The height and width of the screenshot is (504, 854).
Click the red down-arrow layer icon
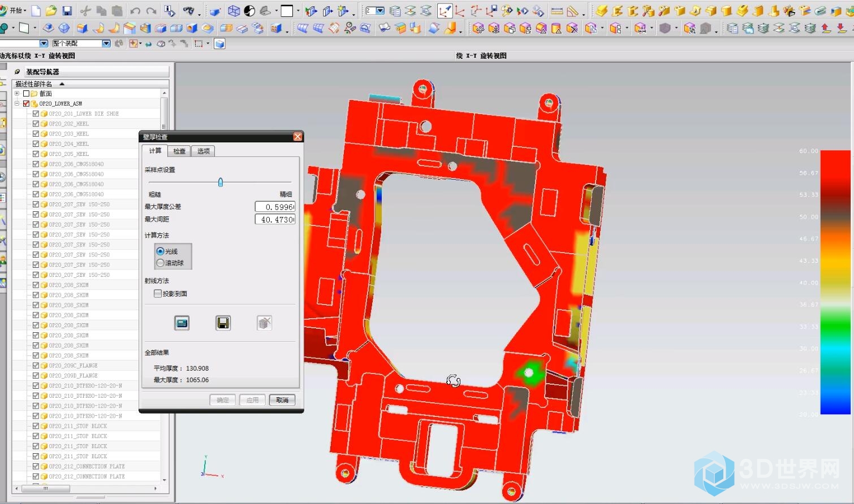point(841,28)
